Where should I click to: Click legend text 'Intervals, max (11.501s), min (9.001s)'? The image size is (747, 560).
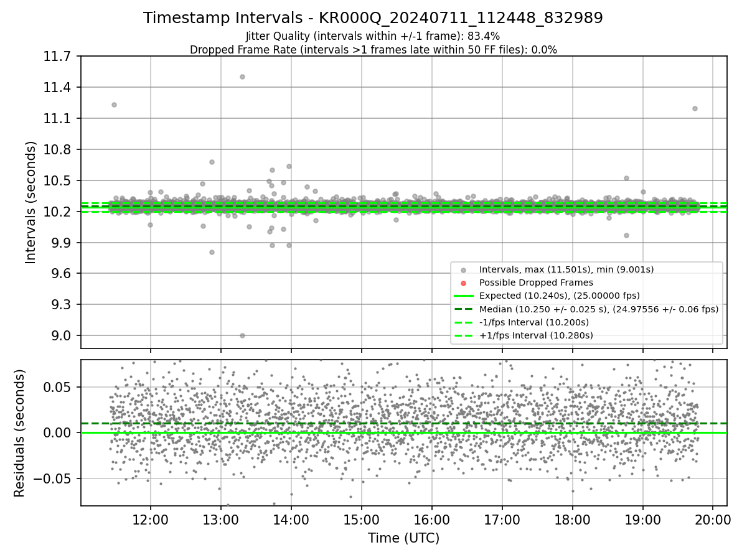click(566, 269)
